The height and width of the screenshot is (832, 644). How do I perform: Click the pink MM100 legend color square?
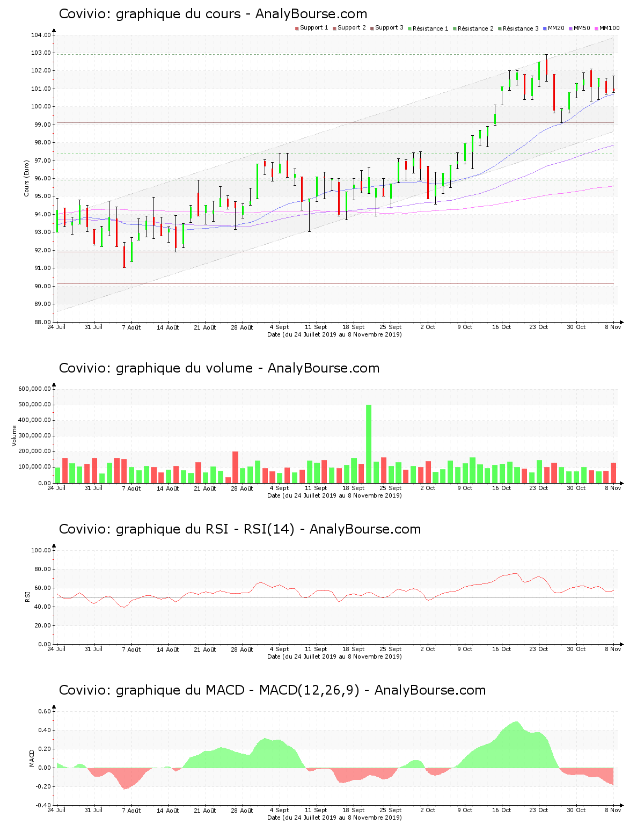click(x=597, y=28)
